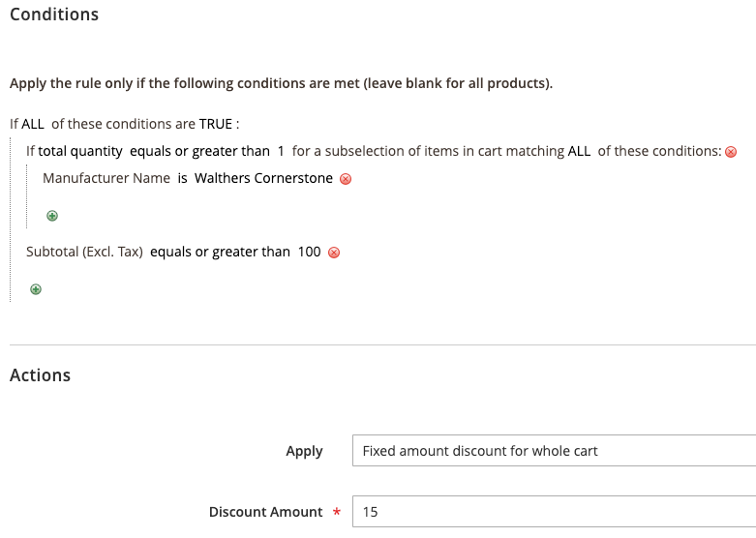This screenshot has height=538, width=756.
Task: Change the top-level ALL aggregator
Action: [x=33, y=124]
